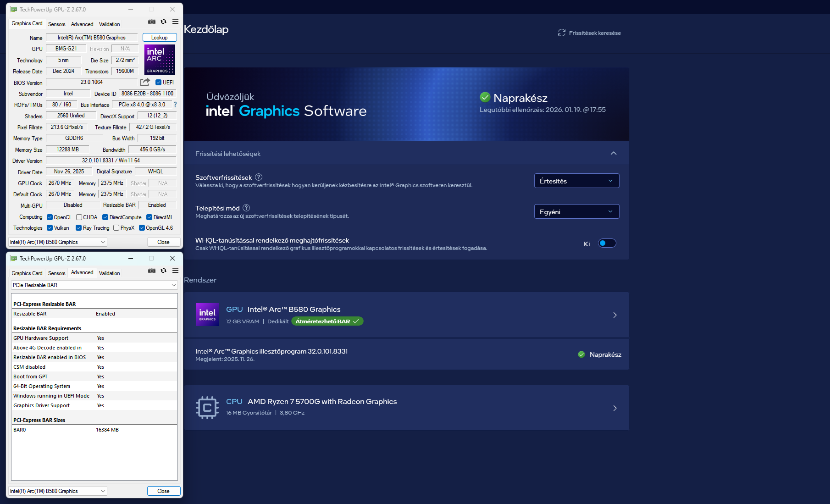Click the Memory Type value GDDR6
This screenshot has height=504, width=830.
point(74,138)
